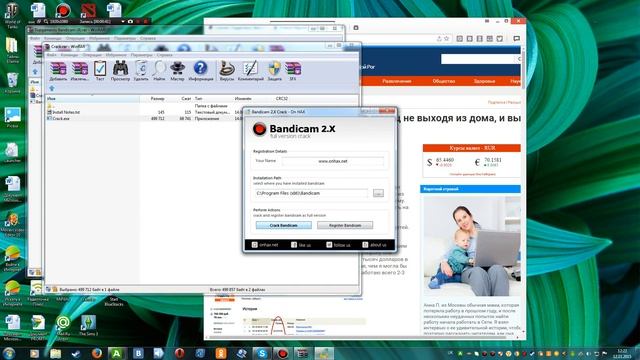The image size is (640, 360).
Task: Open the Файл menu in Crack.rar WinRAR window
Action: [51, 55]
